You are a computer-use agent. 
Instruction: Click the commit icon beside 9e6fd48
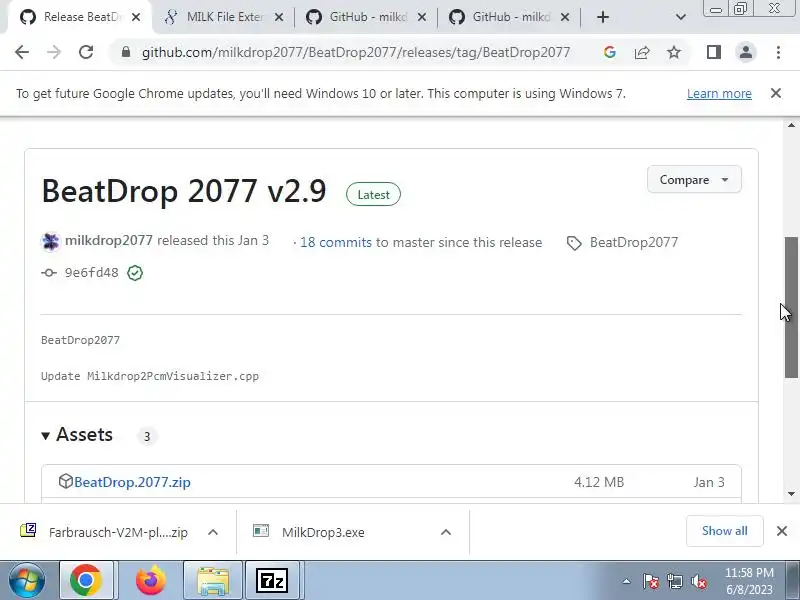pyautogui.click(x=49, y=273)
